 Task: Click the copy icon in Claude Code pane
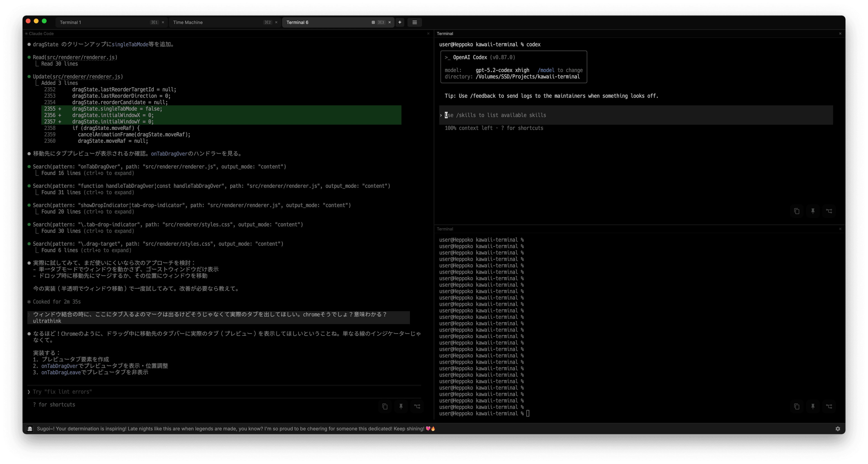click(385, 406)
